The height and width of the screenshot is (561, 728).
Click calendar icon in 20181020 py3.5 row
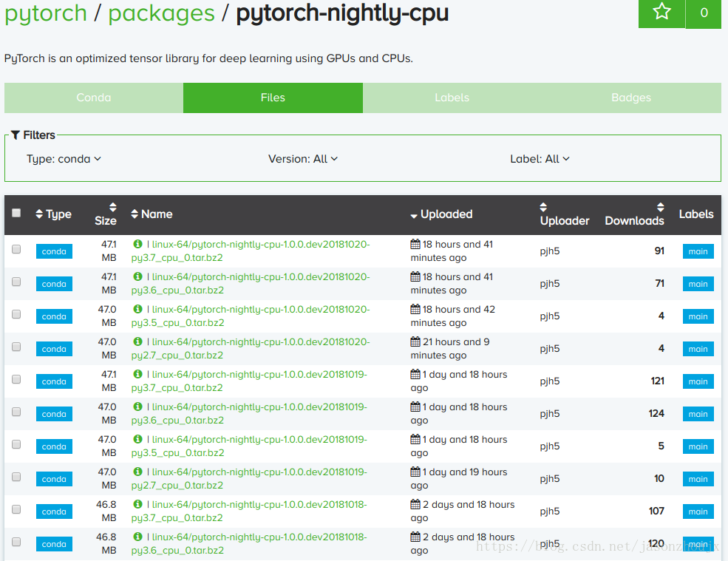(x=415, y=309)
